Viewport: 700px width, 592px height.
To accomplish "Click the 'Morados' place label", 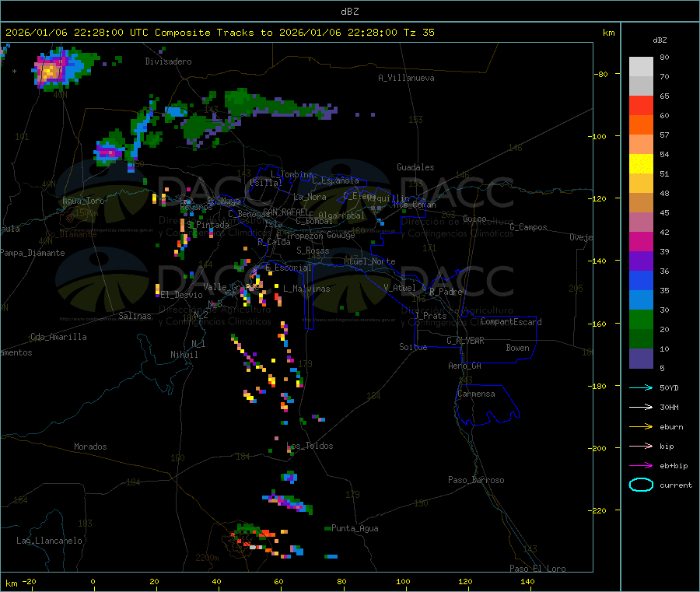I will [90, 447].
